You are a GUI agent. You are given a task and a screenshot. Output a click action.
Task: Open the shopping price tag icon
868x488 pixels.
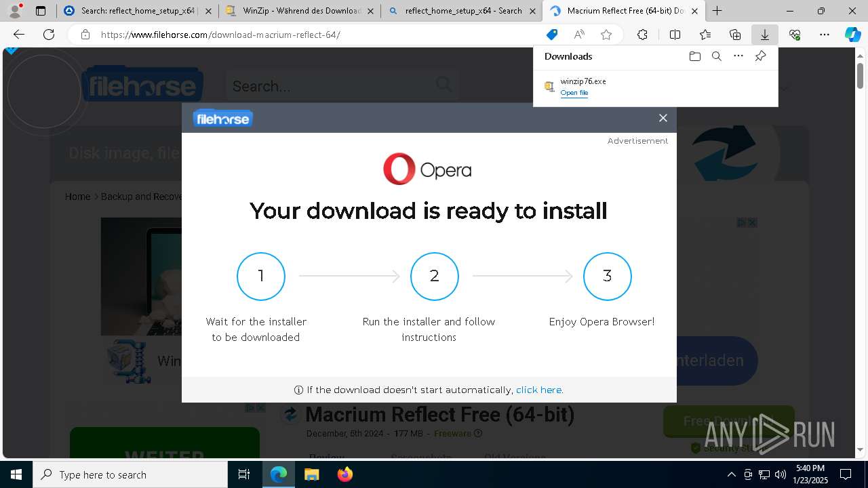552,35
